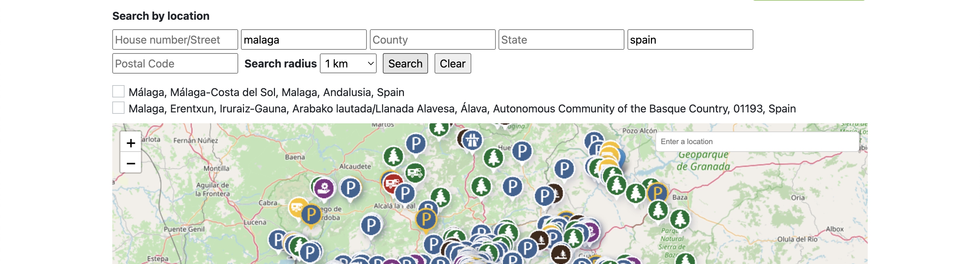Click the map zoom in plus button
The height and width of the screenshot is (264, 980).
tap(130, 143)
